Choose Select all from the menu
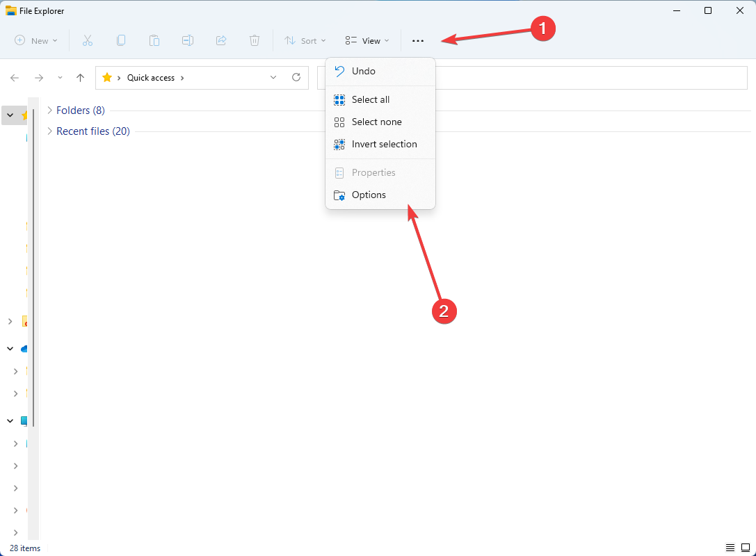 (x=380, y=100)
